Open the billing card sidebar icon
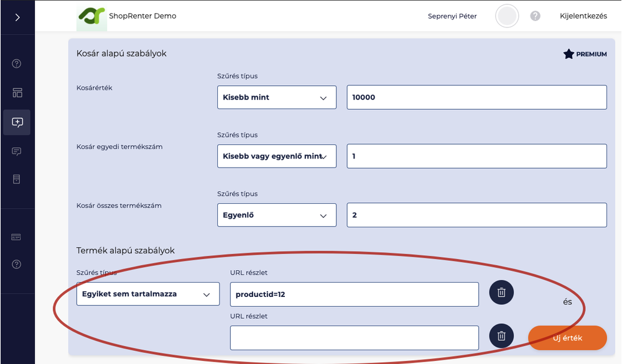Screen dimensions: 622x364 pyautogui.click(x=17, y=237)
